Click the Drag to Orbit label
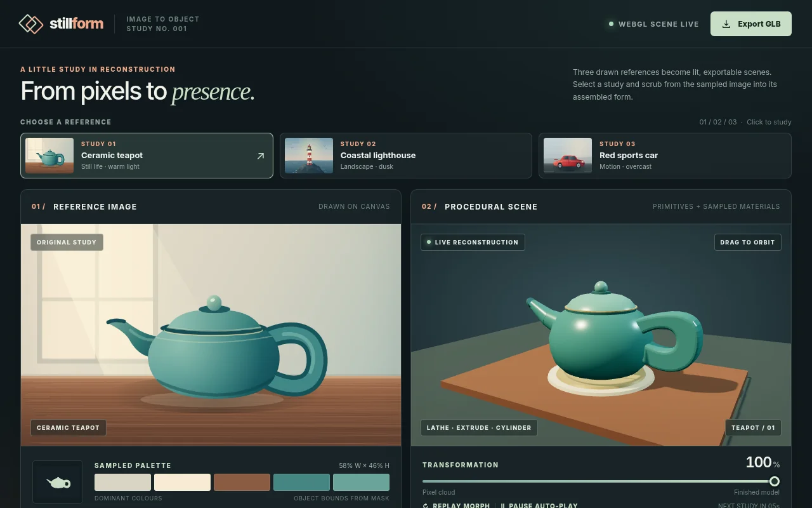The width and height of the screenshot is (812, 508). coord(747,242)
